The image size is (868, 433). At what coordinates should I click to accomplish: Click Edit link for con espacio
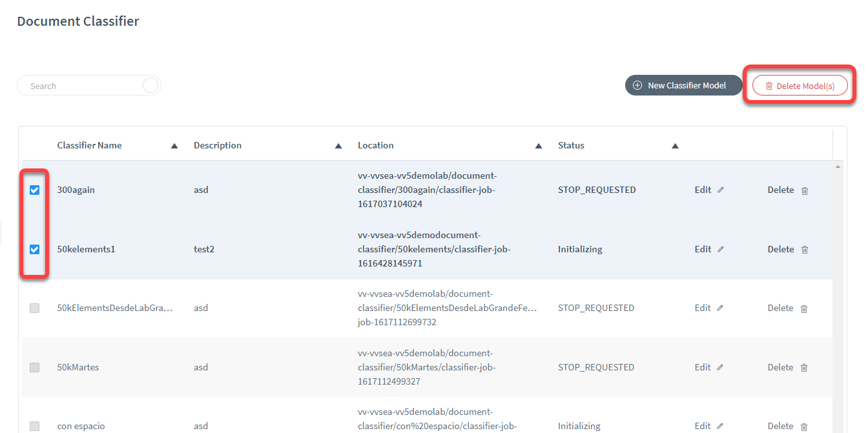[703, 426]
